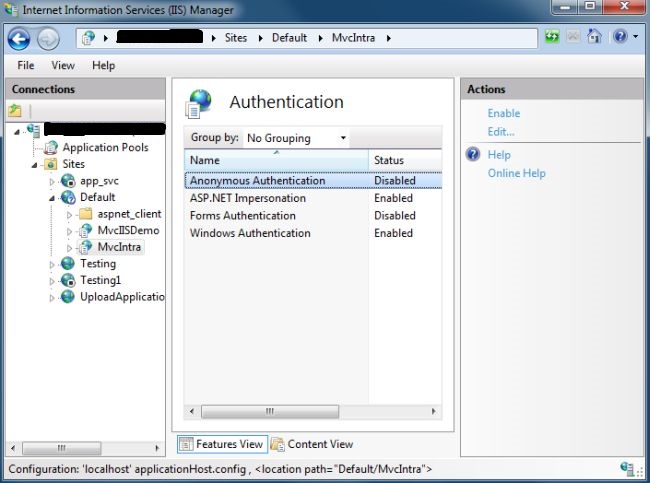Click the Content View tab icon
This screenshot has height=483, width=650.
pyautogui.click(x=277, y=444)
